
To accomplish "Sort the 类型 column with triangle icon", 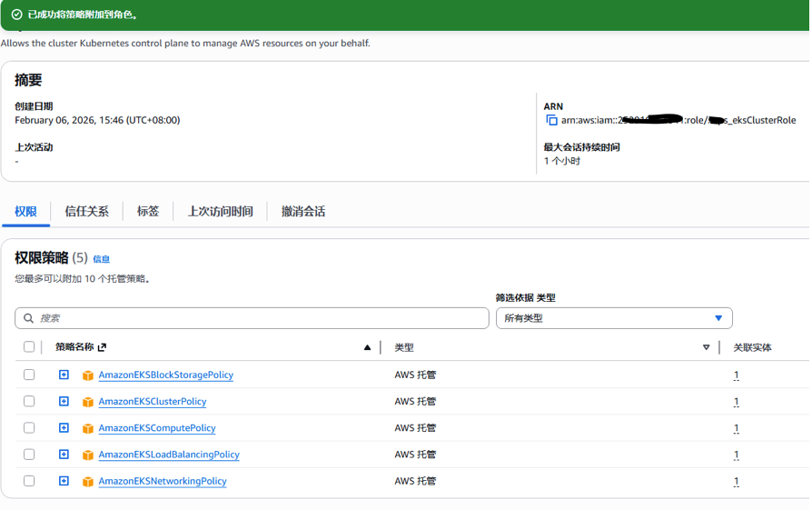I will tap(706, 347).
